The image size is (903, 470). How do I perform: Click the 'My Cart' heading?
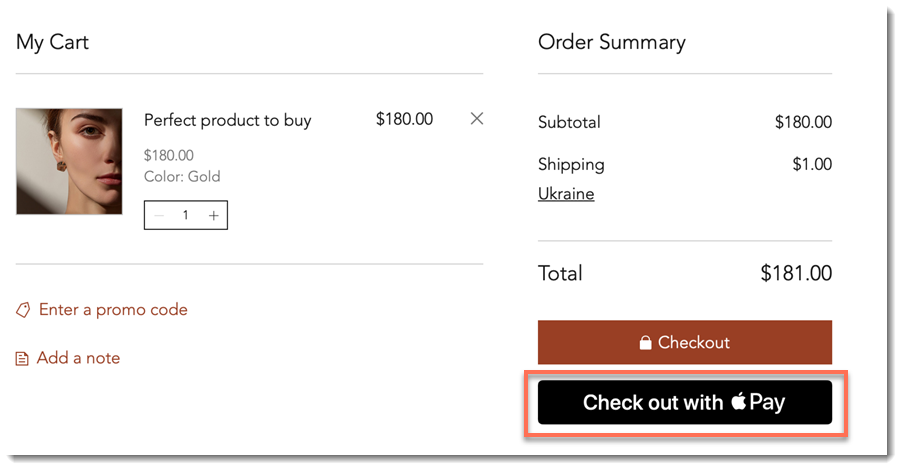pos(52,42)
